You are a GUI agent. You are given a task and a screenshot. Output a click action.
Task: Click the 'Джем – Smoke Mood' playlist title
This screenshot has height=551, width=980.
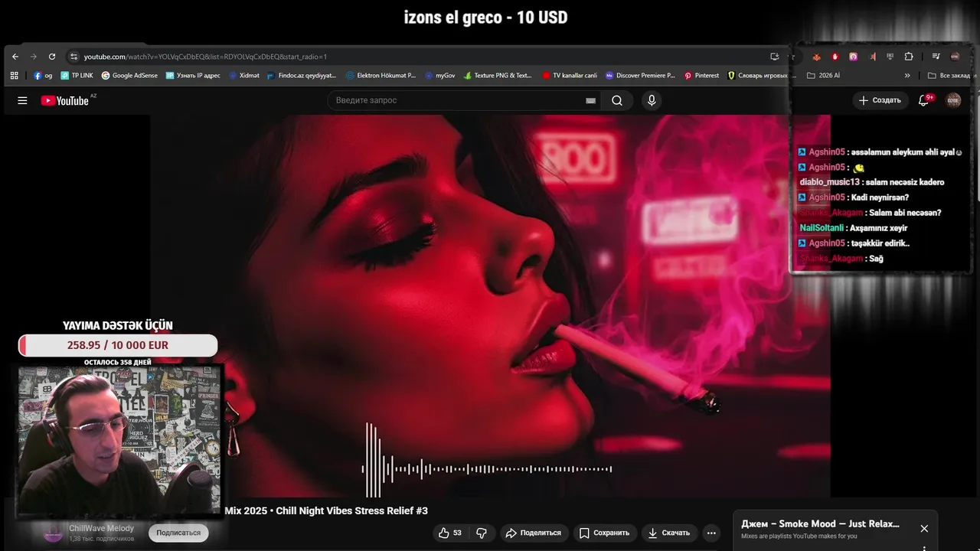[820, 524]
